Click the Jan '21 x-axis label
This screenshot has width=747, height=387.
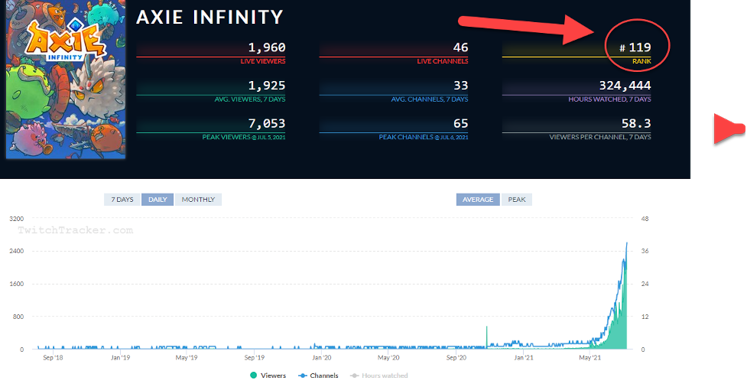524,357
